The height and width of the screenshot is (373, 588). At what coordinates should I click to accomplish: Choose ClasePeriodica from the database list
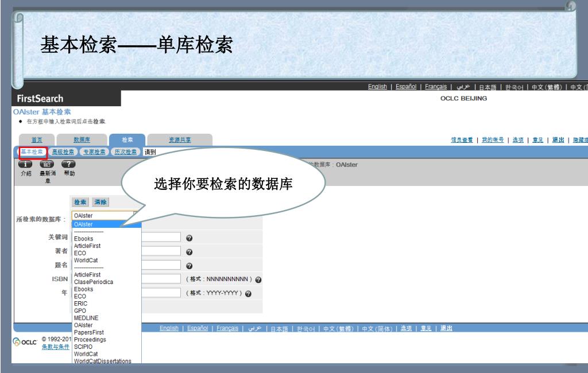coord(94,282)
